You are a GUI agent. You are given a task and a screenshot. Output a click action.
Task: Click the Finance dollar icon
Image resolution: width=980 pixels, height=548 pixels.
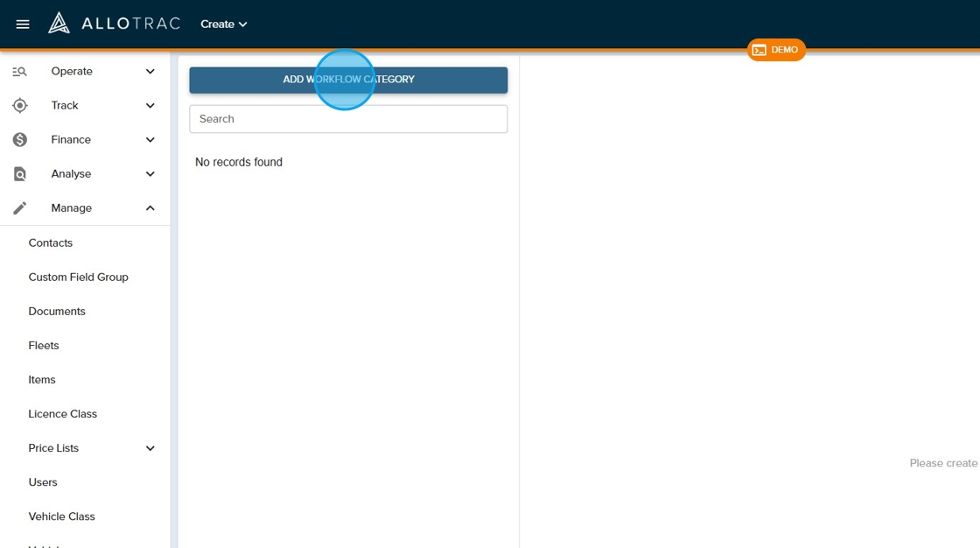pos(19,140)
